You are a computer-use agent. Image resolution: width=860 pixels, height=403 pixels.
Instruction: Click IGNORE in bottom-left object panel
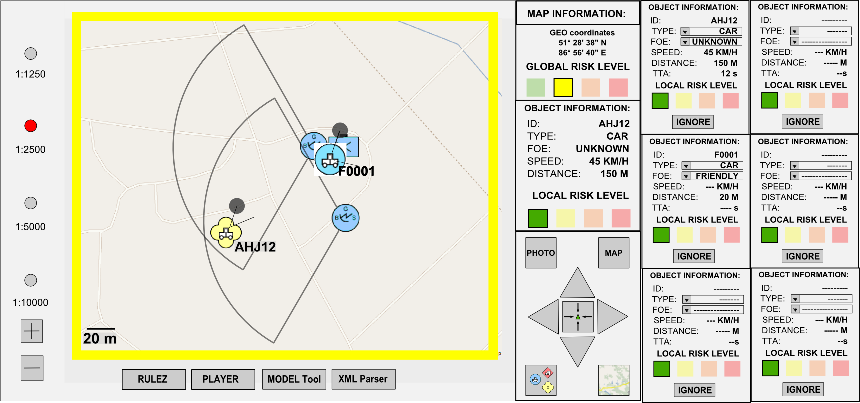[x=693, y=390]
